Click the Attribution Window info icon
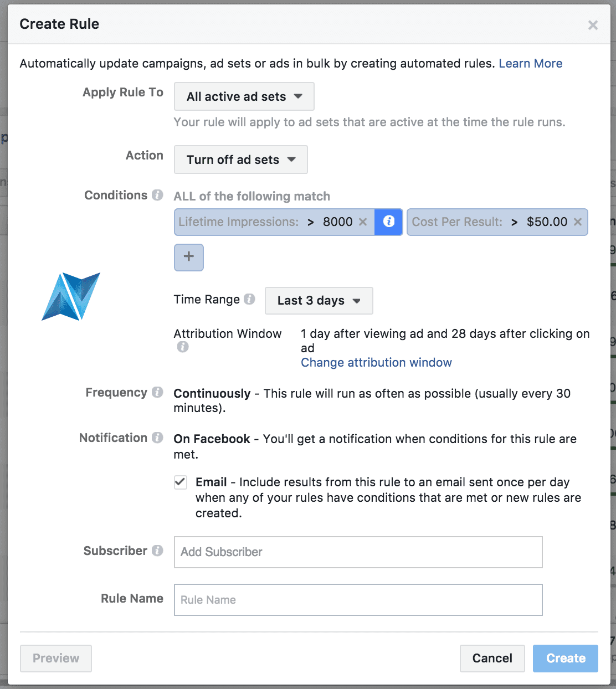 tap(182, 347)
